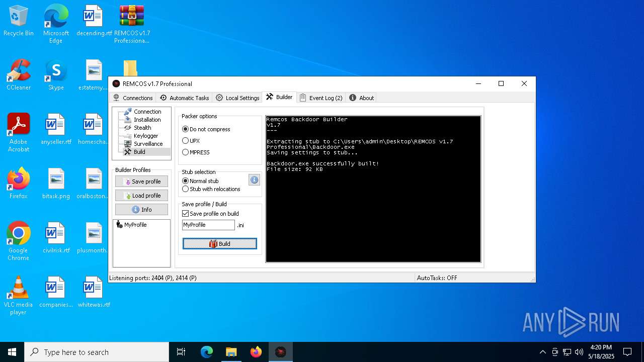Switch to the Automatic Tasks tab
Image resolution: width=644 pixels, height=362 pixels.
(184, 98)
